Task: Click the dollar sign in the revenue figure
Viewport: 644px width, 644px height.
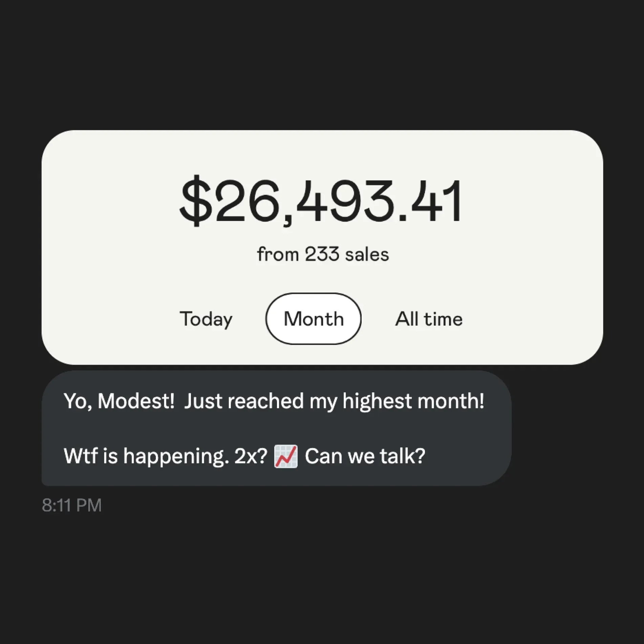Action: click(x=195, y=201)
